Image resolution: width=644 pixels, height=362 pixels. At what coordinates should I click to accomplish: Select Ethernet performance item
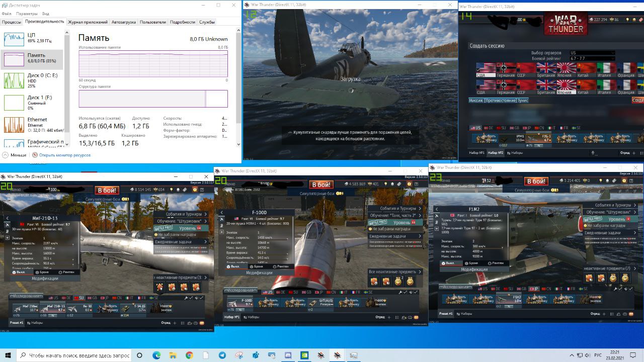click(x=32, y=125)
